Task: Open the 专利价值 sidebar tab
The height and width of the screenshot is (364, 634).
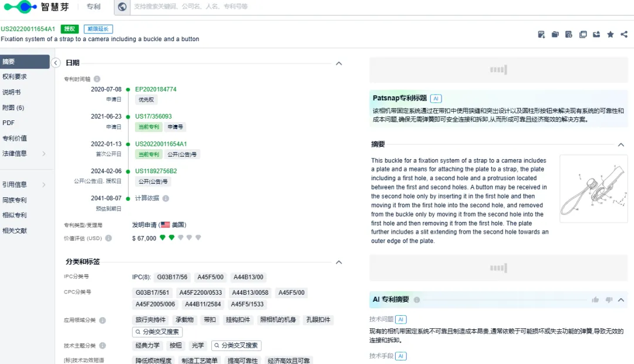Action: click(15, 139)
